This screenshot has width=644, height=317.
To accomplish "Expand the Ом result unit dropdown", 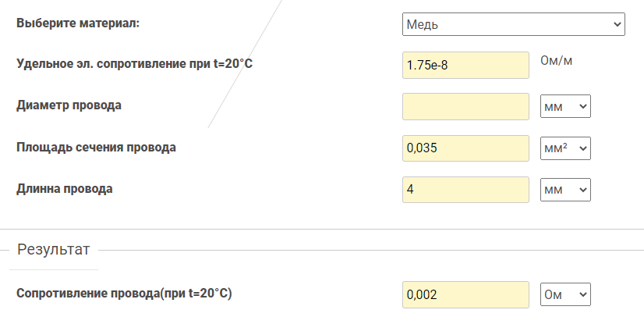I will 566,294.
